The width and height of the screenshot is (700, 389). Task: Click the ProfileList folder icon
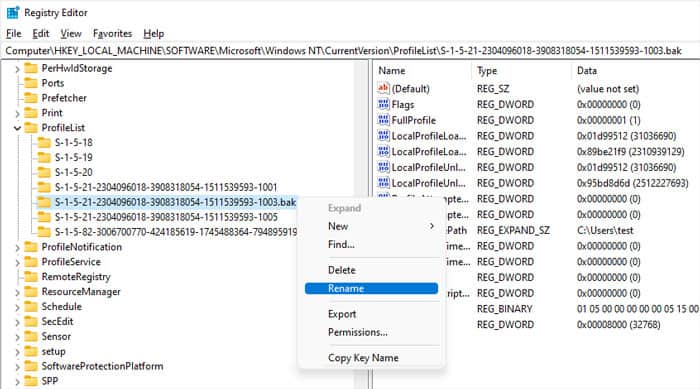[x=31, y=128]
